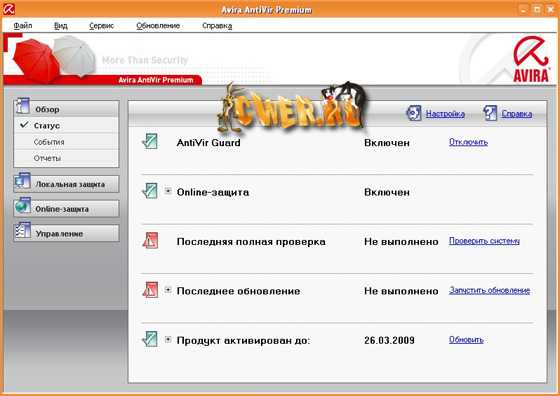Click the 26.03.2009 expiry date

[389, 340]
